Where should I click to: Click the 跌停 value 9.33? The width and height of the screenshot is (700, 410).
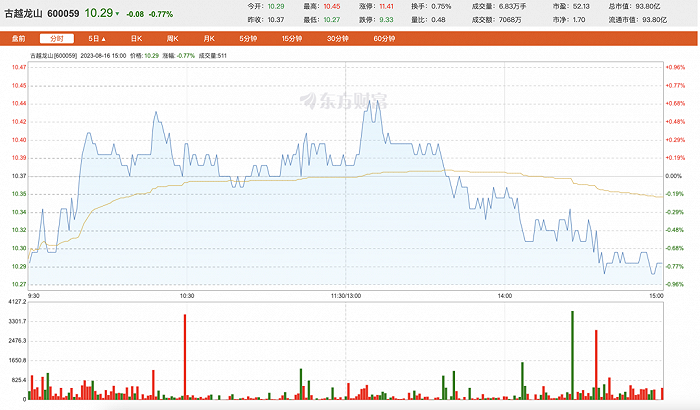[386, 20]
